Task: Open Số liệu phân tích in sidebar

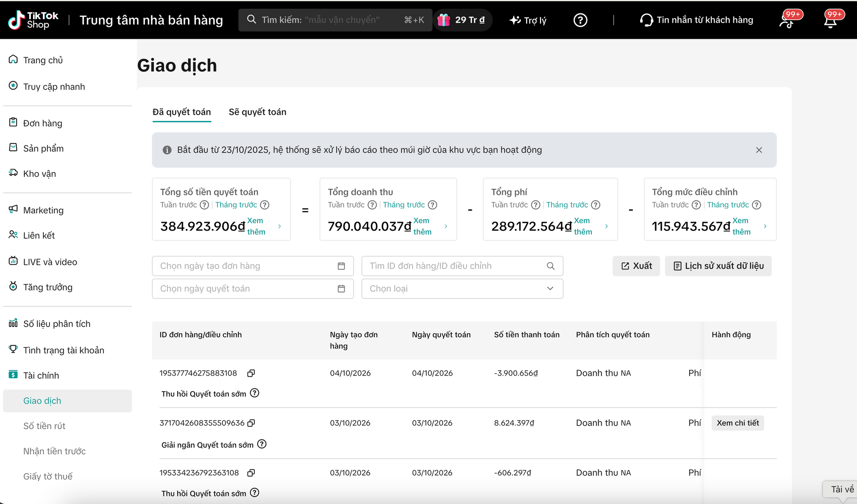Action: coord(57,324)
